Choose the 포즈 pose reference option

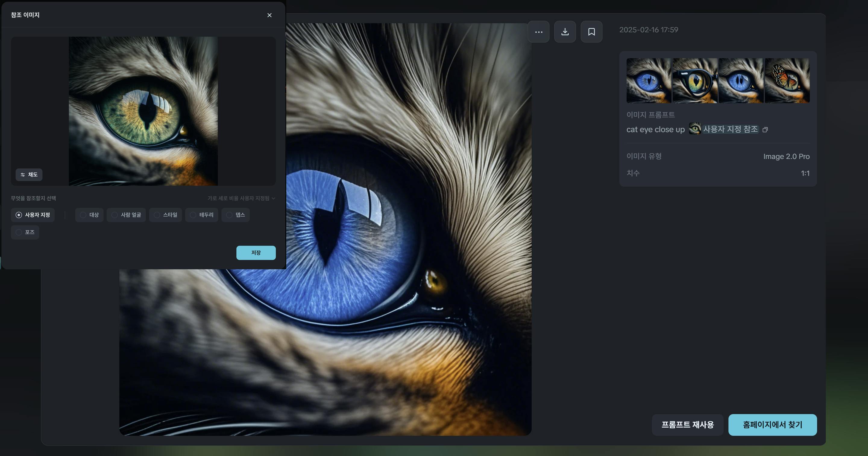pos(25,233)
